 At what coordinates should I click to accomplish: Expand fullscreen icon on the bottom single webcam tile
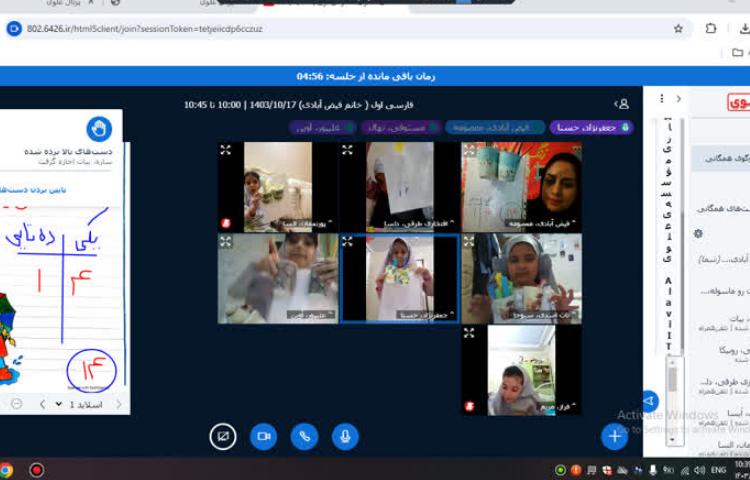tap(469, 333)
